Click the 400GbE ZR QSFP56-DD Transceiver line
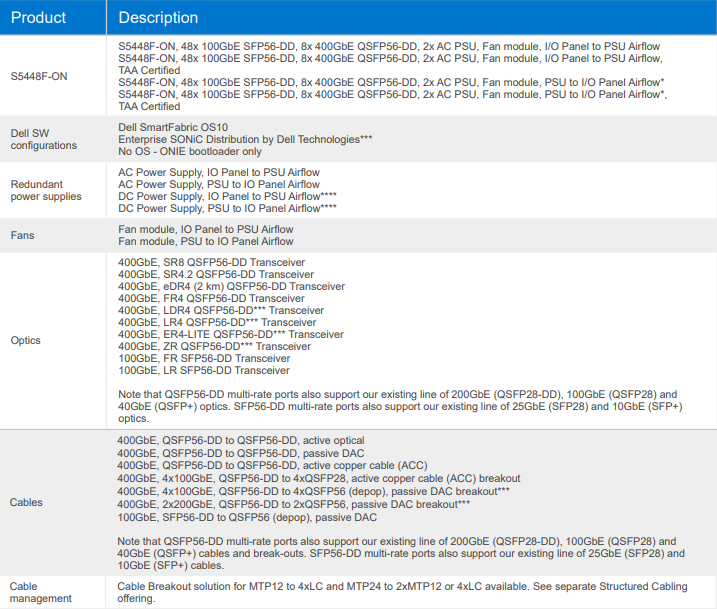Screen dimensions: 717x609 (214, 346)
